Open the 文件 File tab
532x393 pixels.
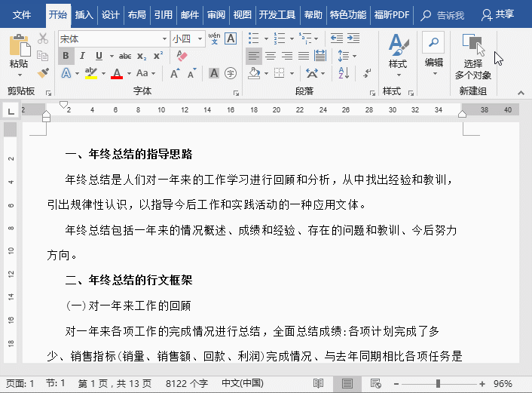tap(22, 15)
